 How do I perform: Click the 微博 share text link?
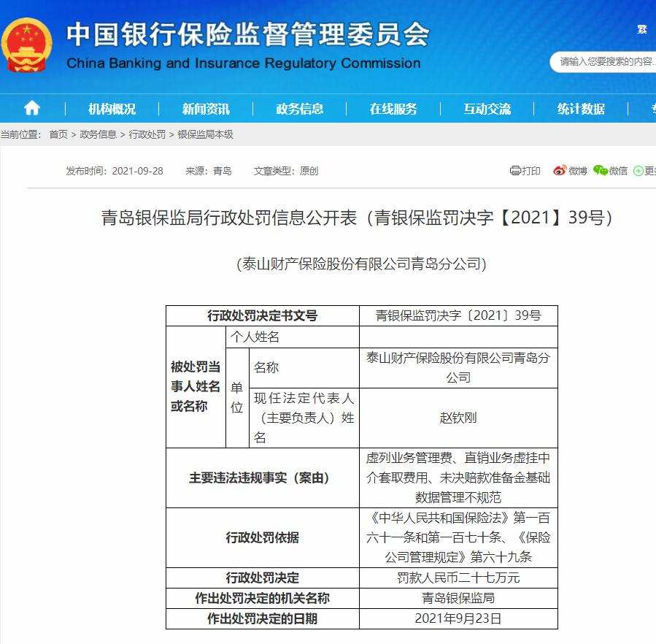pos(578,171)
